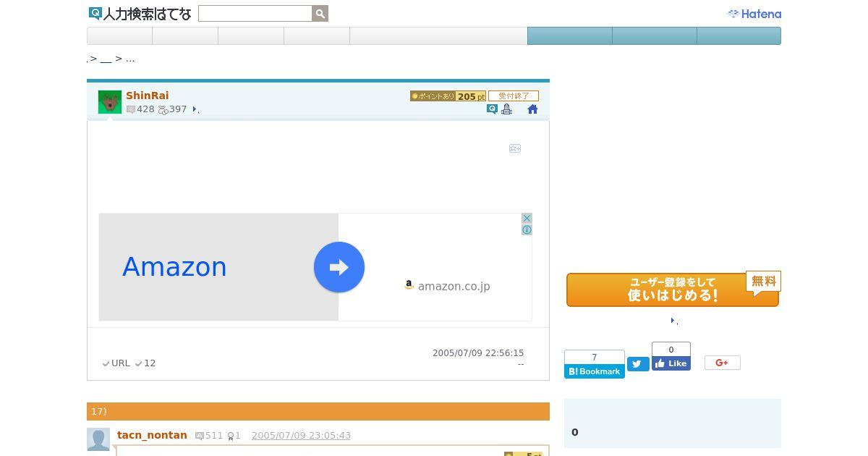Click the blue arrow button in the Amazon ad
Image resolution: width=868 pixels, height=456 pixels.
(x=339, y=267)
